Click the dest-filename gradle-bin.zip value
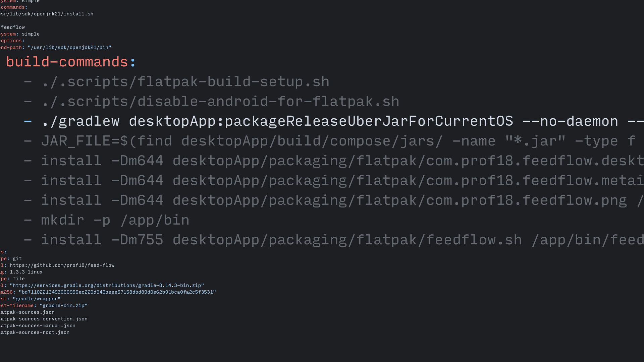This screenshot has width=644, height=362. pos(63,306)
